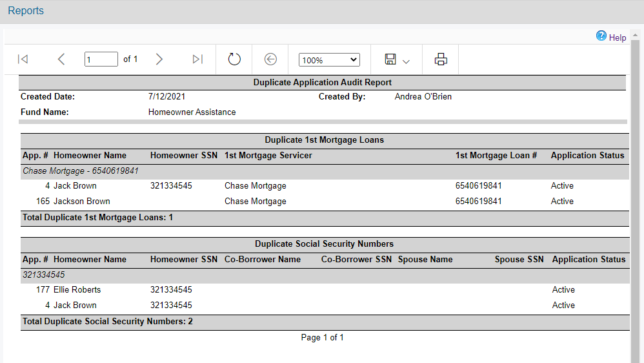Click the Created By name Andrea O'Brien

pos(423,97)
